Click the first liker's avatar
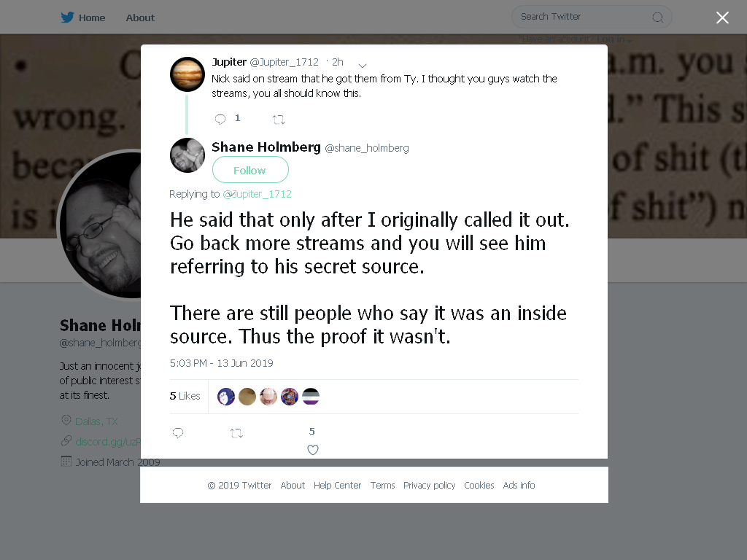 (226, 396)
